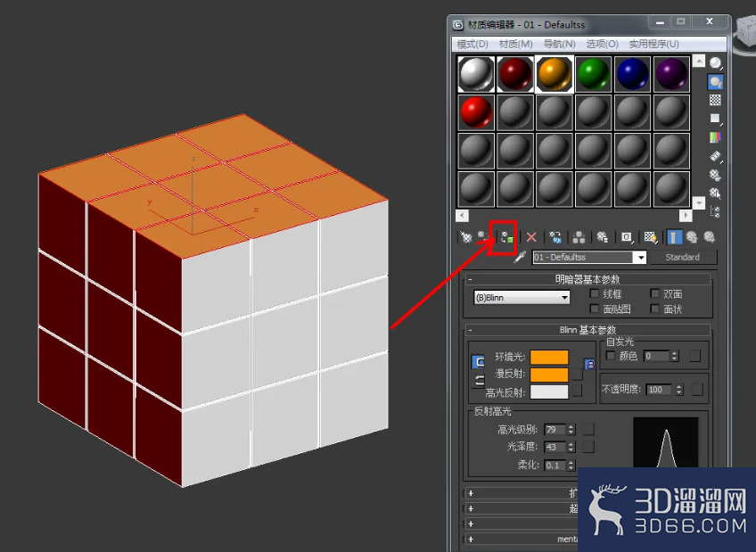This screenshot has height=552, width=756.
Task: Open the 漫反射 orange color swatch
Action: click(549, 375)
